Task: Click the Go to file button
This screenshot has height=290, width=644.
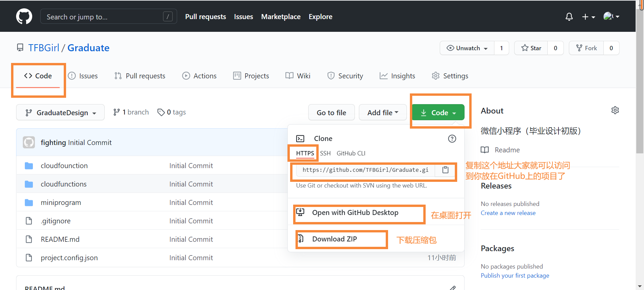Action: pyautogui.click(x=331, y=113)
